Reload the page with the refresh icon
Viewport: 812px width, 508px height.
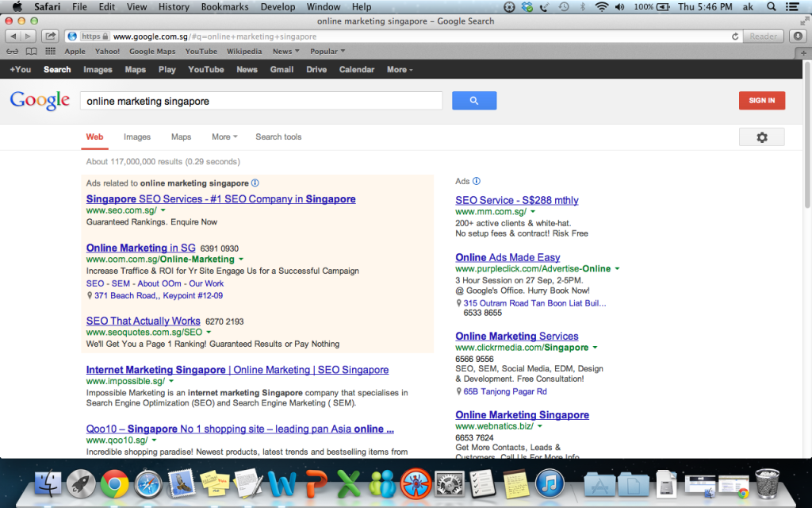[734, 37]
